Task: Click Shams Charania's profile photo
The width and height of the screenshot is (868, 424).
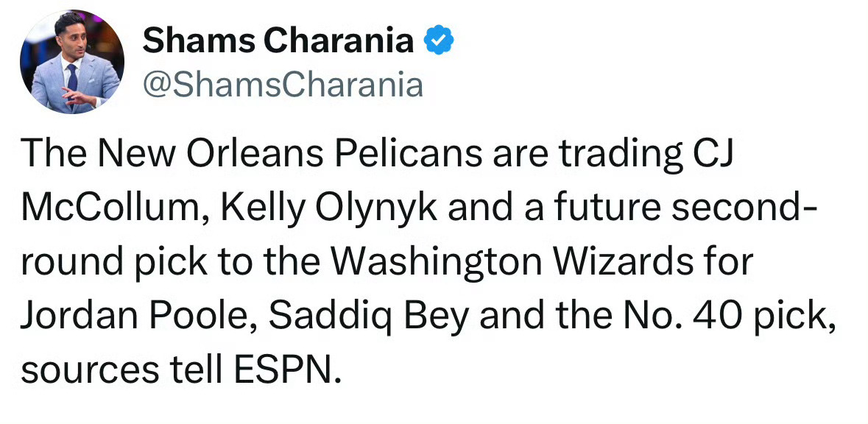Action: click(72, 62)
